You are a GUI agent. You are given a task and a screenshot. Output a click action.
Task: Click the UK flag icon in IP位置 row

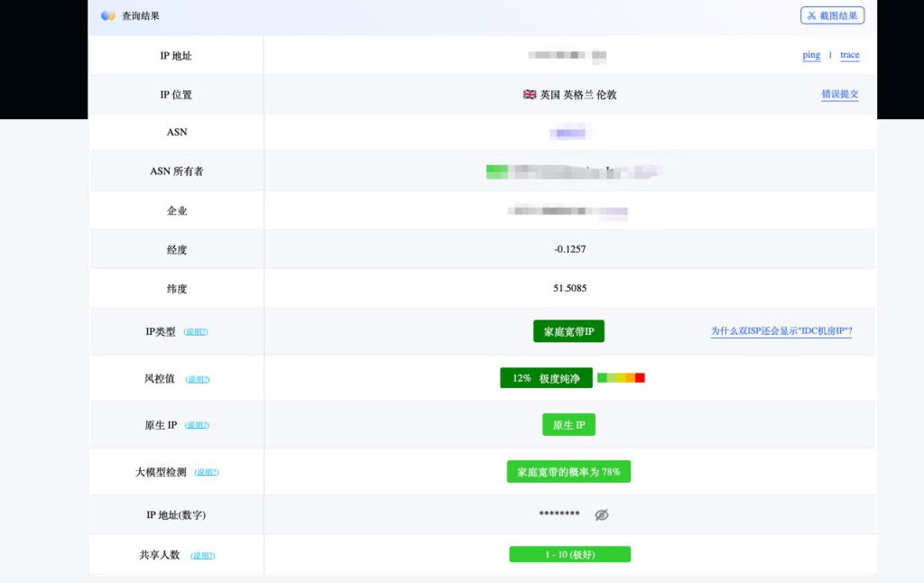528,94
